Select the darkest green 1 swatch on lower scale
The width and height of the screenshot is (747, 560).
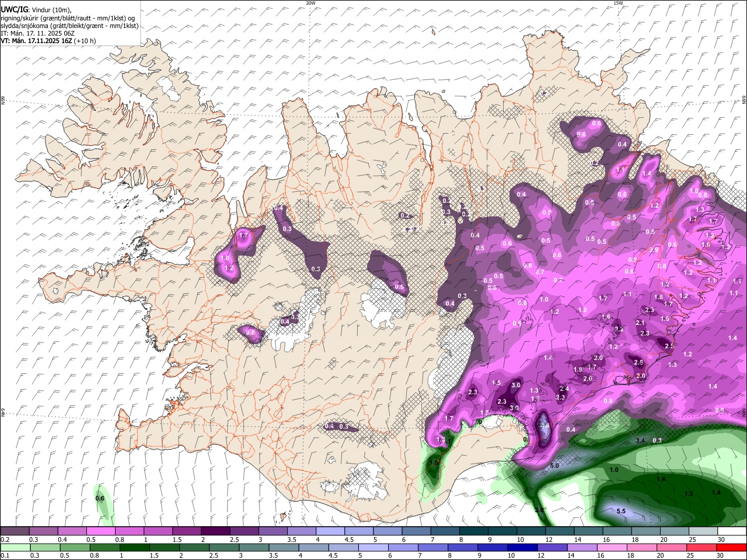[134, 547]
